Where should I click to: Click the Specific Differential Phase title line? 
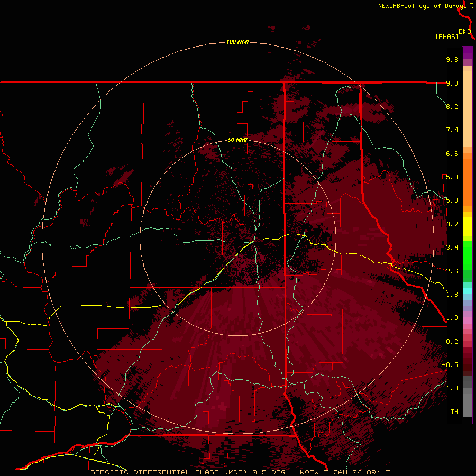click(x=240, y=472)
